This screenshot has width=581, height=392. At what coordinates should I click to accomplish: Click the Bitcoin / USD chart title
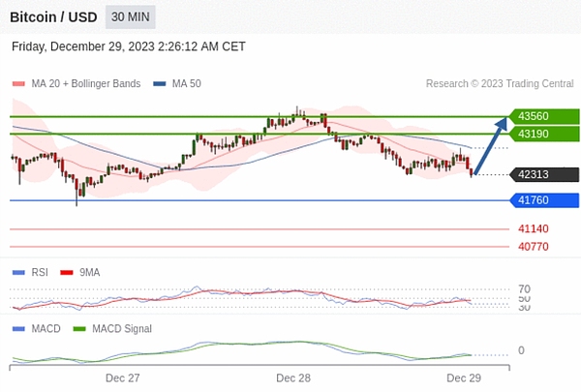click(52, 17)
